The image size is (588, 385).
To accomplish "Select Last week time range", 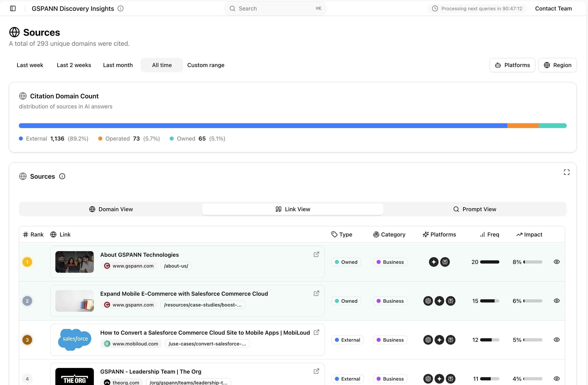I will 30,65.
